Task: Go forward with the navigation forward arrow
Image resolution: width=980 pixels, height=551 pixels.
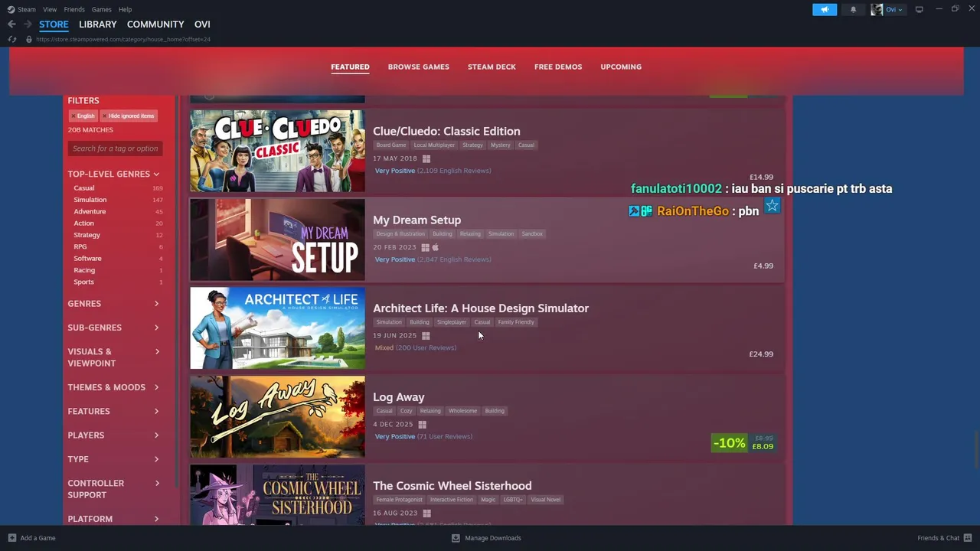Action: [x=28, y=24]
